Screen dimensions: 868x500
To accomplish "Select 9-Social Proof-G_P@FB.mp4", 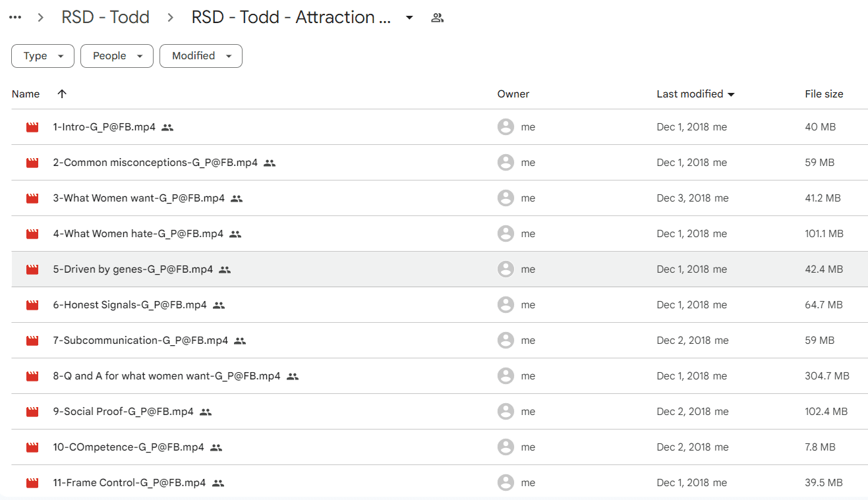I will (x=123, y=412).
